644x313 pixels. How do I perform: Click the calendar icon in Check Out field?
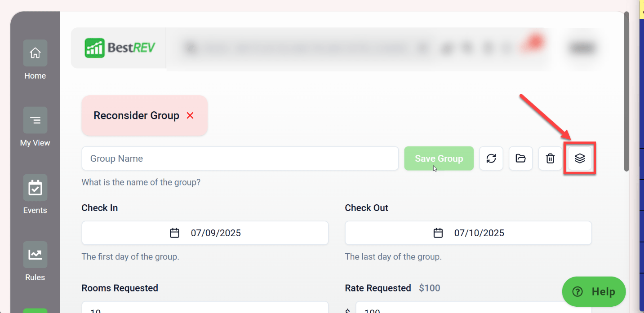(x=438, y=233)
